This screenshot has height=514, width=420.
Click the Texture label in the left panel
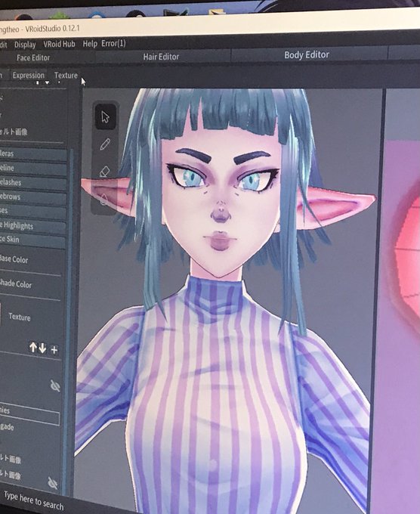[20, 317]
